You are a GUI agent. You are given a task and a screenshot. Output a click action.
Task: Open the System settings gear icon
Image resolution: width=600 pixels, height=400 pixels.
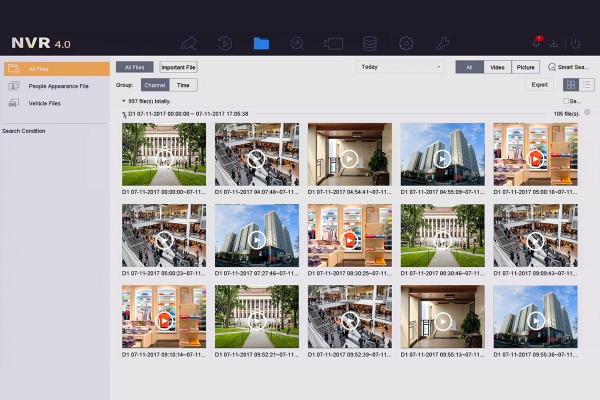[x=406, y=43]
